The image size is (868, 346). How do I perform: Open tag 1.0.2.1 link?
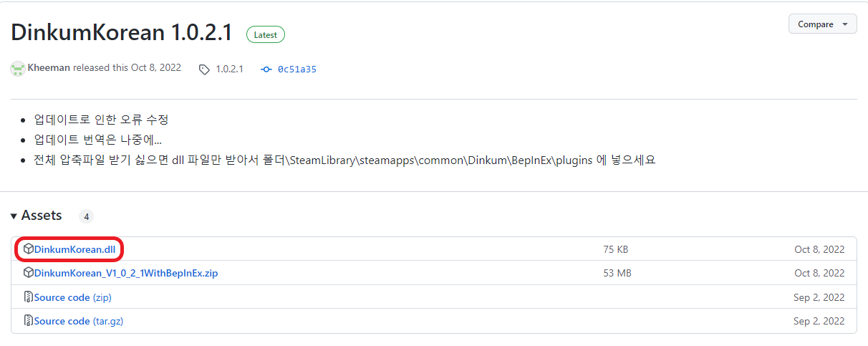pos(230,69)
